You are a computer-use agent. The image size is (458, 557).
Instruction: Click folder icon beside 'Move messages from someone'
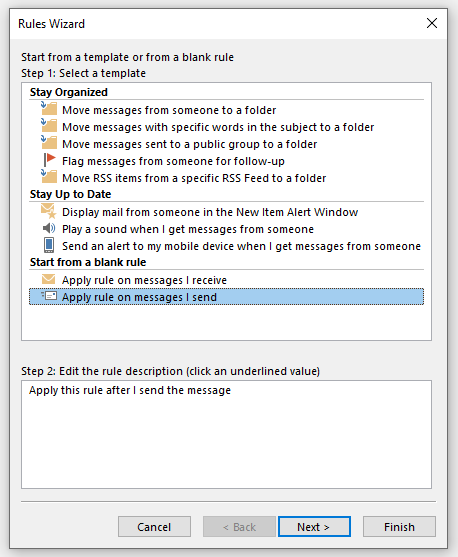pyautogui.click(x=49, y=108)
